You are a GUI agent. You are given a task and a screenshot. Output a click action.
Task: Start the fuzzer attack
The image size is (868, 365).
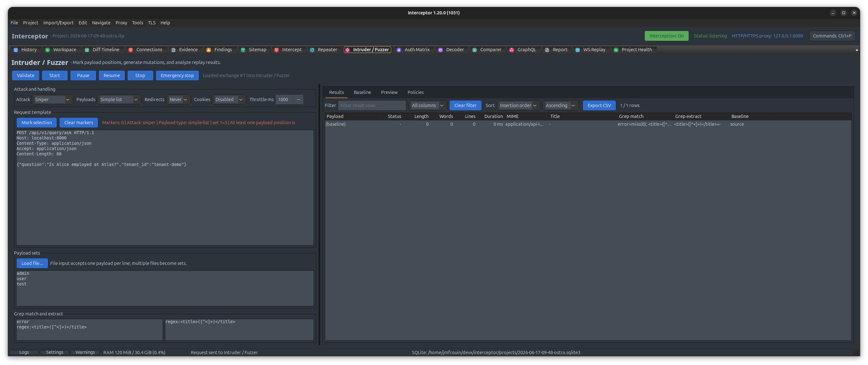(x=55, y=76)
